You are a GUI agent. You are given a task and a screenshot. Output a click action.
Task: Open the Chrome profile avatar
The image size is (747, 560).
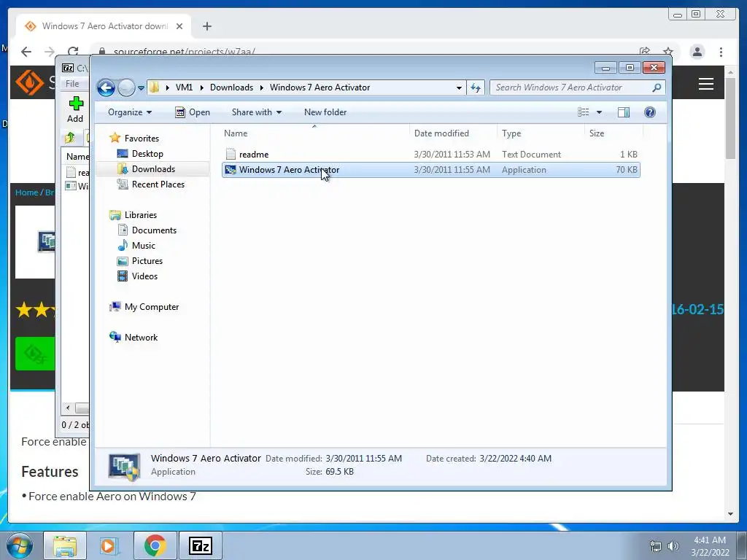(697, 52)
